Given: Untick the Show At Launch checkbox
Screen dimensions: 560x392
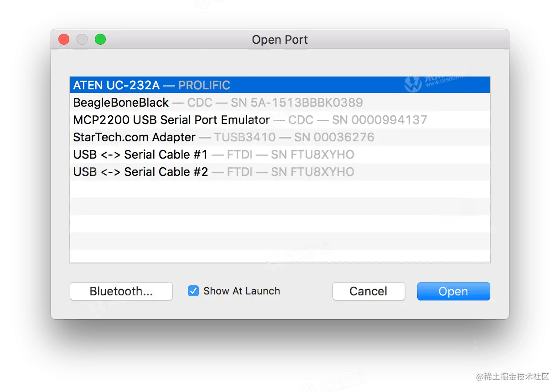Looking at the screenshot, I should click(x=193, y=291).
